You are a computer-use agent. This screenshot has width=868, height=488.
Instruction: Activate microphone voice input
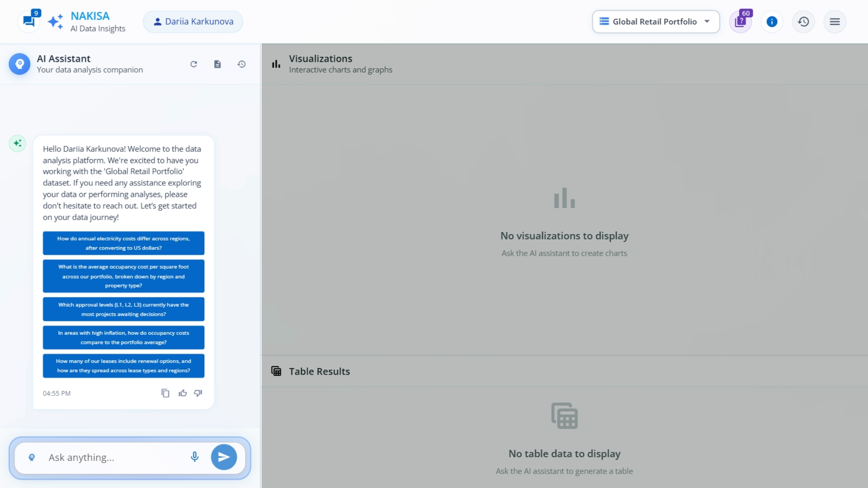coord(194,457)
